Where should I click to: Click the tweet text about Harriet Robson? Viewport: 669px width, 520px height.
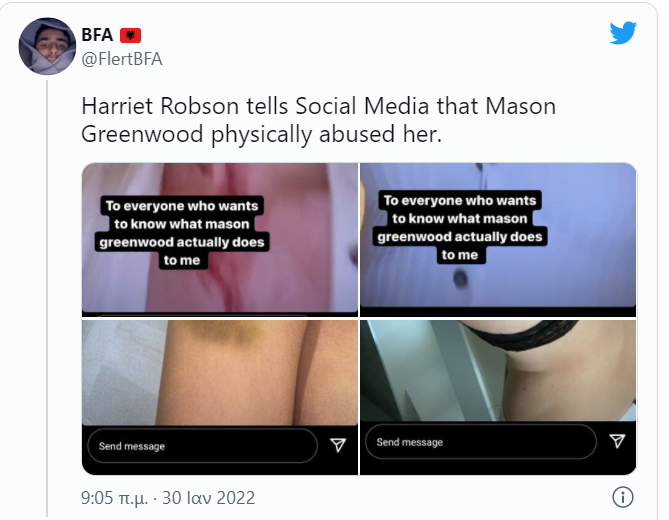(x=318, y=120)
